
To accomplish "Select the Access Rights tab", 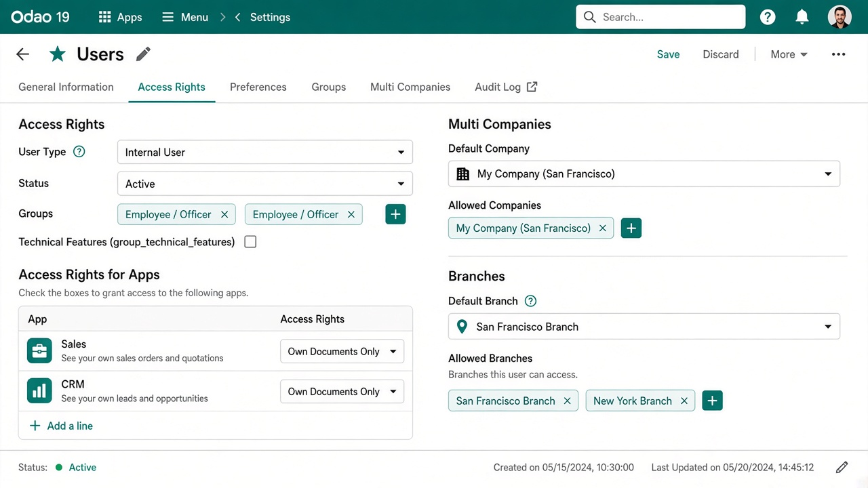I will tap(172, 87).
